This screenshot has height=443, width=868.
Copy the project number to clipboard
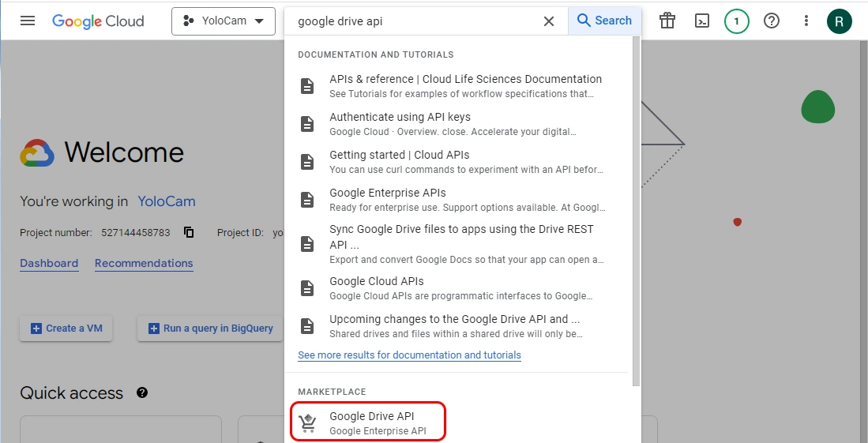(x=189, y=232)
